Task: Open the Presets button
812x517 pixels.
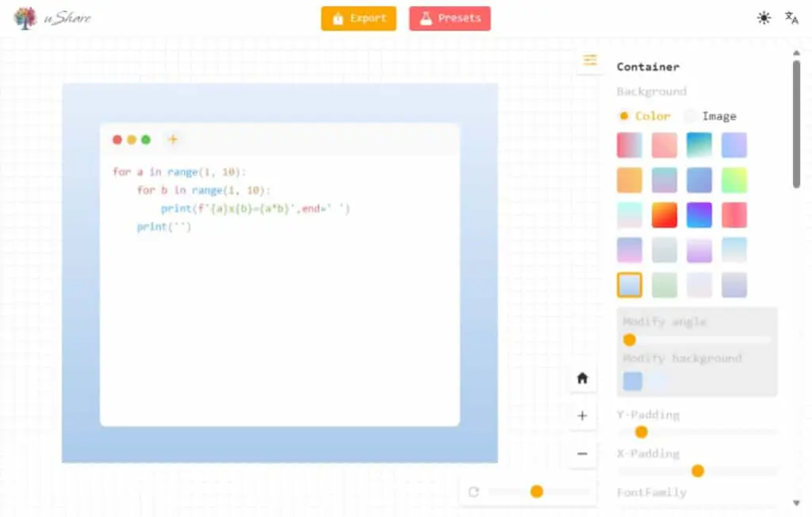Action: [450, 19]
